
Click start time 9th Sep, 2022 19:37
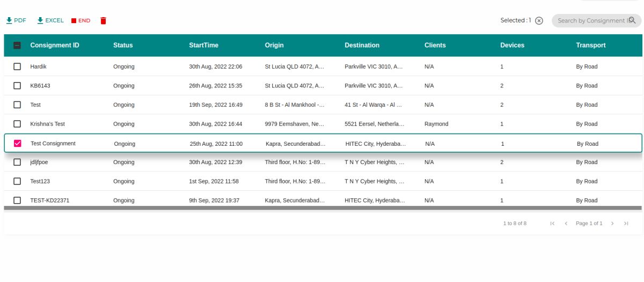click(x=214, y=201)
